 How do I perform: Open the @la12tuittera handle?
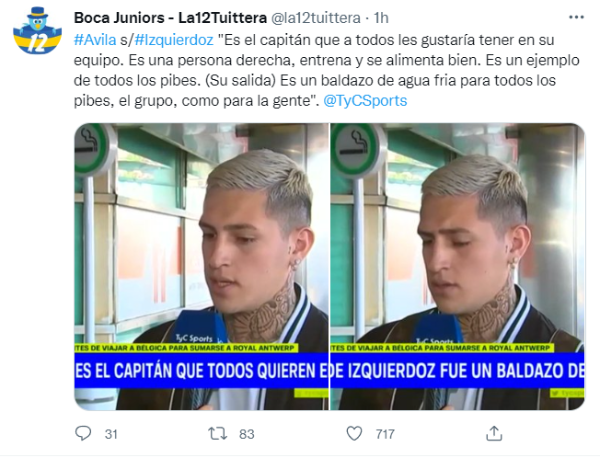tap(316, 18)
